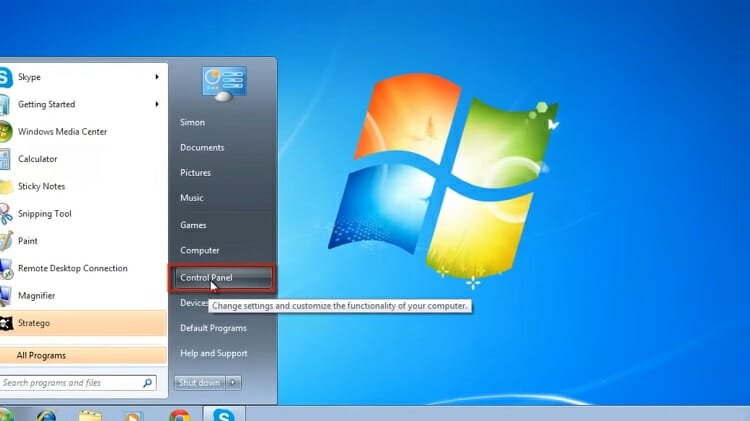Click the Magnifier icon
Viewport: 750px width, 421px height.
5,296
